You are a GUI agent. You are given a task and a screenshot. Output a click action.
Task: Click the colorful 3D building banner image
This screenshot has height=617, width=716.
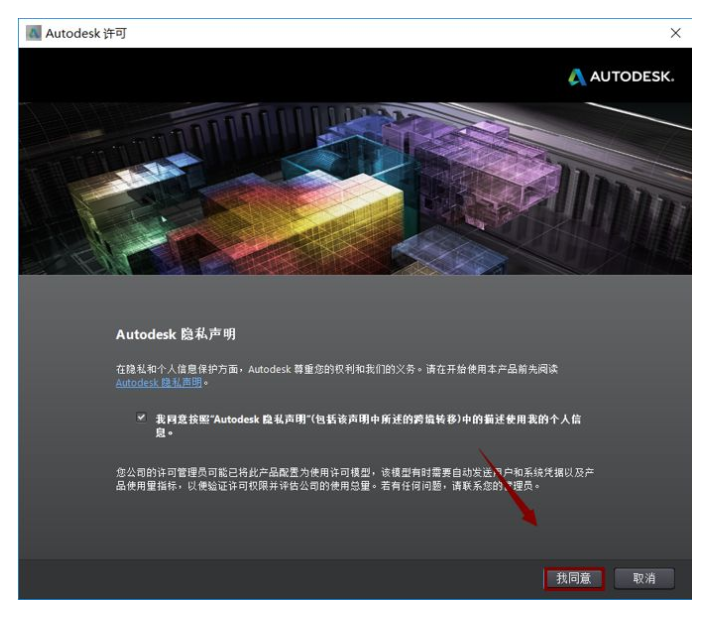[x=355, y=188]
